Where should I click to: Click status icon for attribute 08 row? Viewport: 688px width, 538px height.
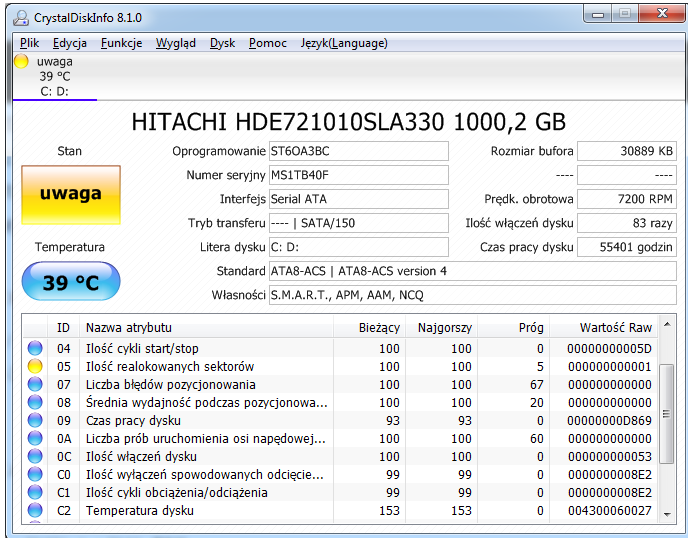tap(35, 402)
